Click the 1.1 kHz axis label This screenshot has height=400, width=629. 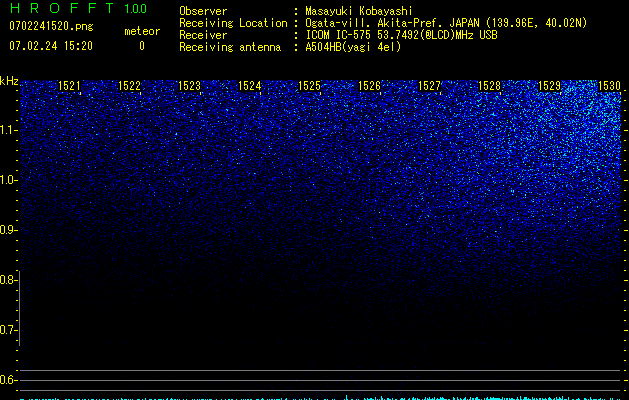(7, 130)
